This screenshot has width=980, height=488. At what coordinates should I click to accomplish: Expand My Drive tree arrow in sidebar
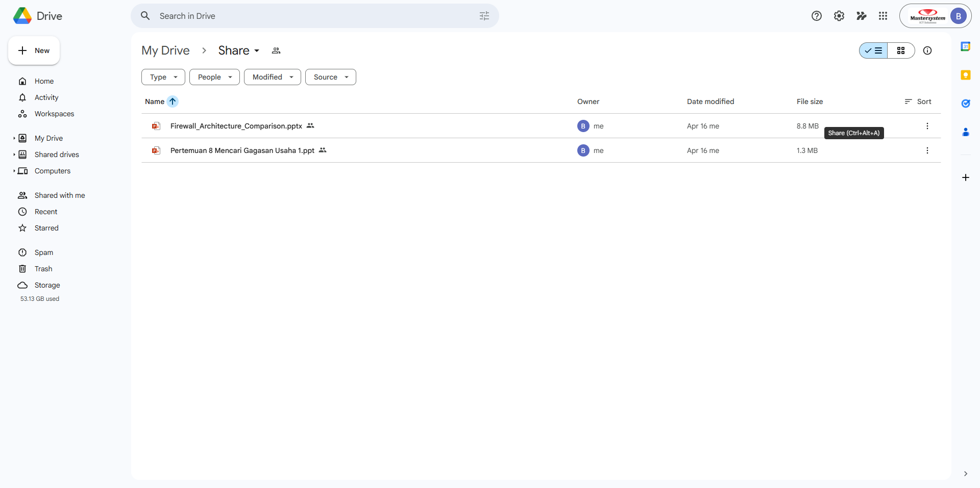(x=14, y=138)
